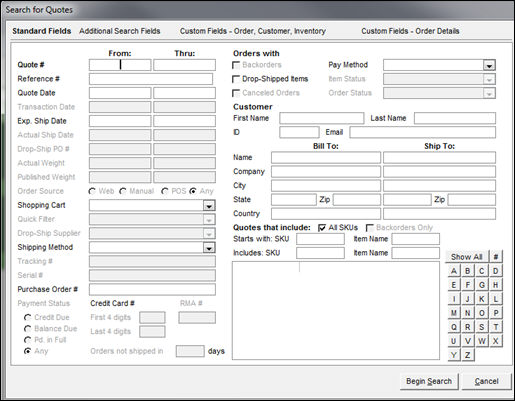Open the Pay Method dropdown

pyautogui.click(x=489, y=65)
